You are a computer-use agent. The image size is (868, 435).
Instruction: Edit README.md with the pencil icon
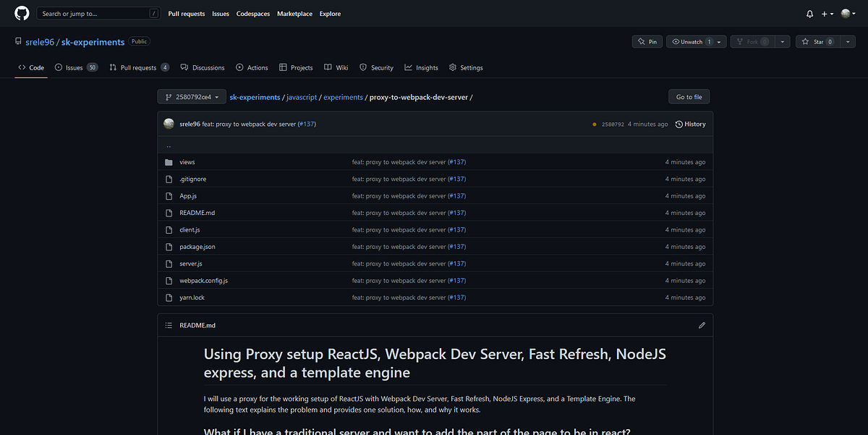[702, 326]
